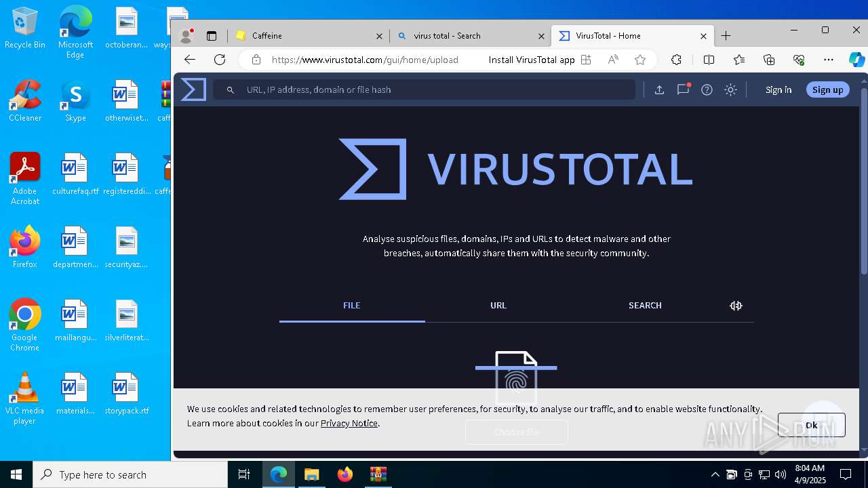The image size is (868, 488).
Task: Open the Edge tab actions menu icon
Action: pyautogui.click(x=212, y=36)
